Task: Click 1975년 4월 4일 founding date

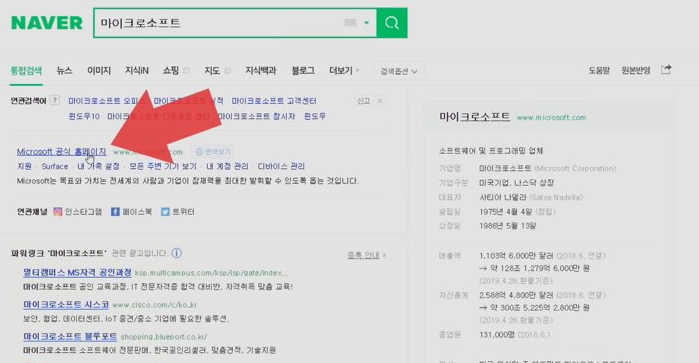Action: 506,211
